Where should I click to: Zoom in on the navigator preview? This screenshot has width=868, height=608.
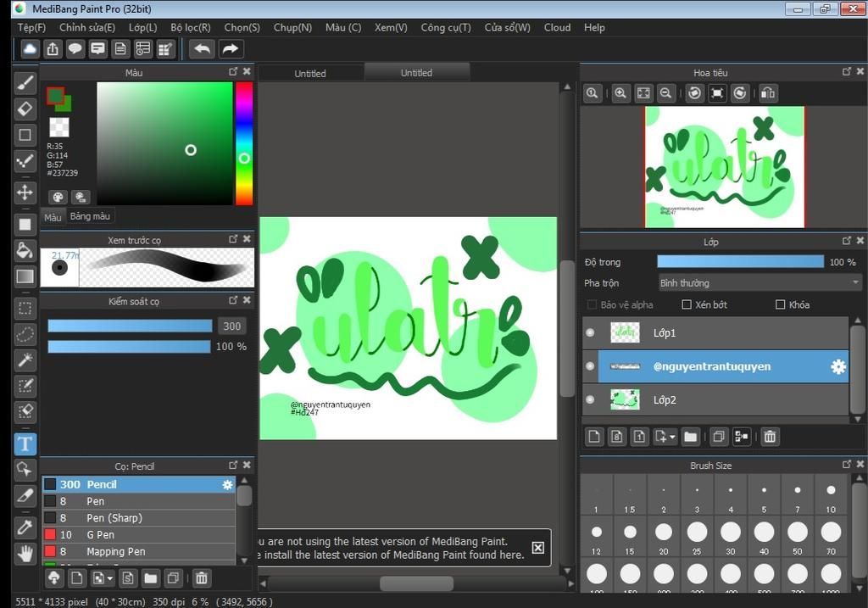tap(620, 93)
